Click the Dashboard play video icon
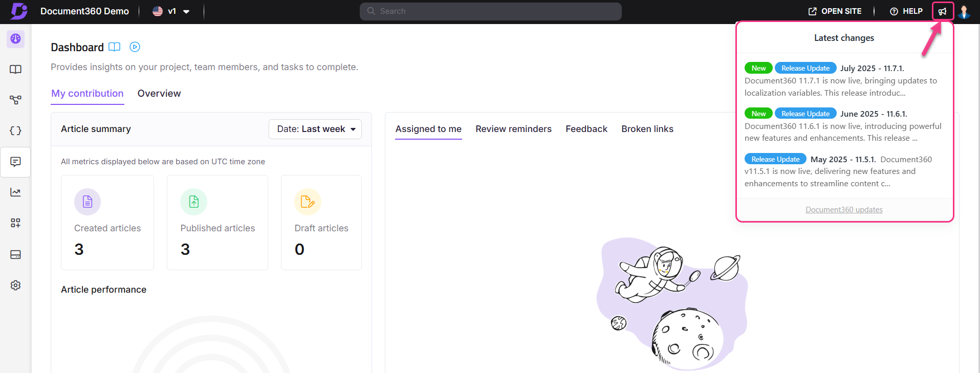Screen dimensions: 980x373 coord(135,47)
